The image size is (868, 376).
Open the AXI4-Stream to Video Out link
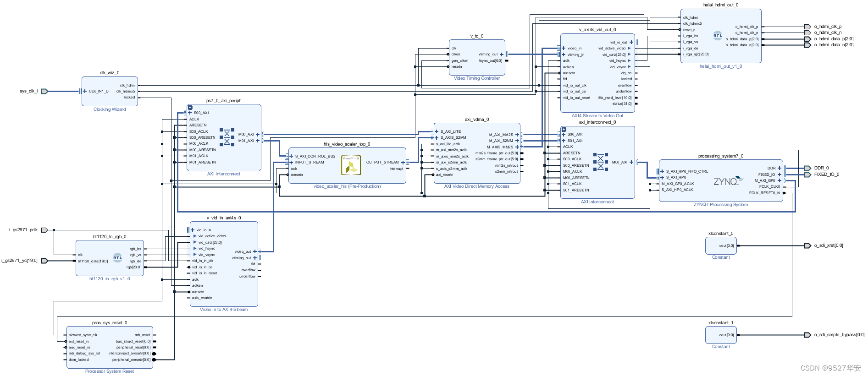[597, 116]
